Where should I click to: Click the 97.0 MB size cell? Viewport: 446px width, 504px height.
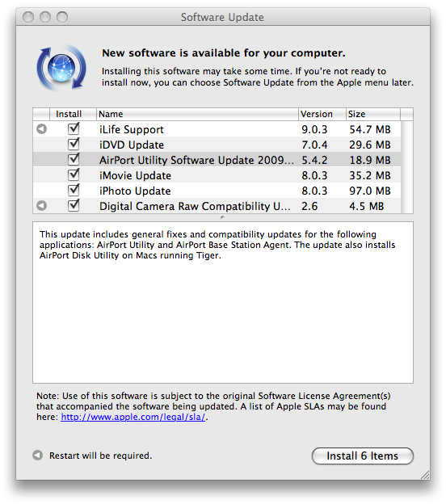point(370,191)
